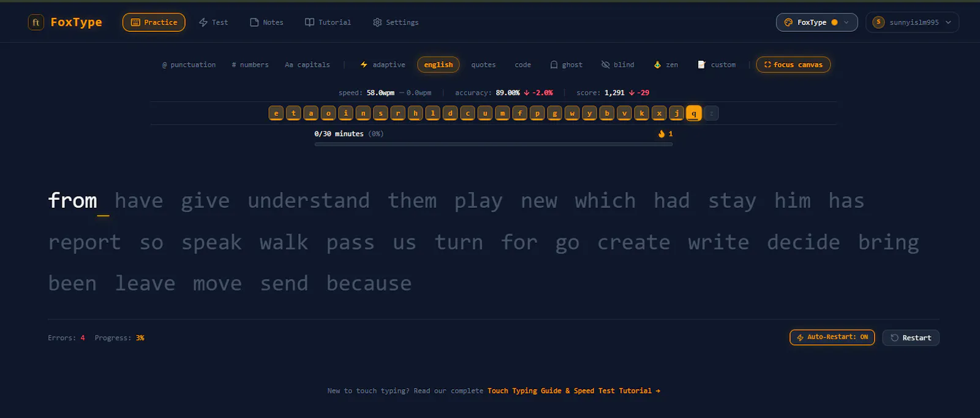This screenshot has width=980, height=418.
Task: Click the letter 'f' key tile
Action: [x=520, y=113]
